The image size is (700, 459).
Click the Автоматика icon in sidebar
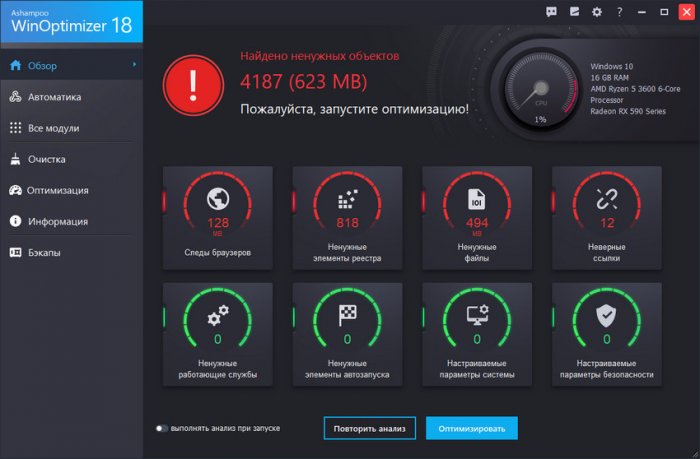click(16, 96)
